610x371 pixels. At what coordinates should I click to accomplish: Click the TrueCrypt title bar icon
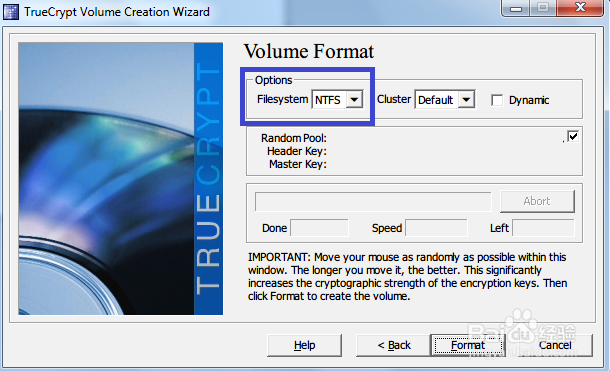pos(11,12)
